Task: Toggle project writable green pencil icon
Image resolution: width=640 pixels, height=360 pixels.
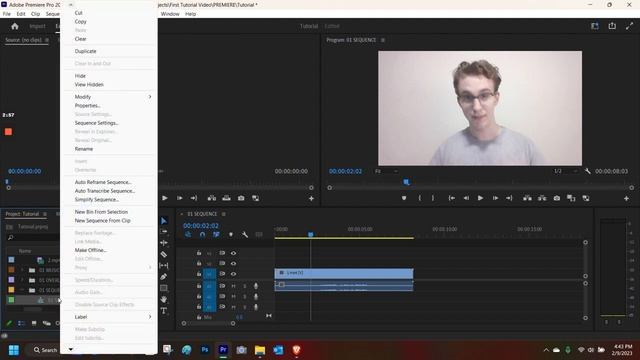Action: point(9,323)
